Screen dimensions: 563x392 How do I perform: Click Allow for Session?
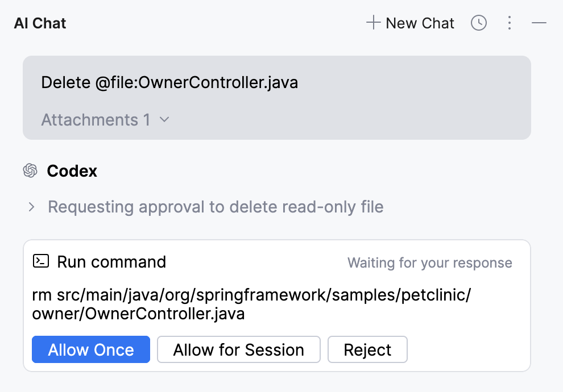click(x=238, y=349)
